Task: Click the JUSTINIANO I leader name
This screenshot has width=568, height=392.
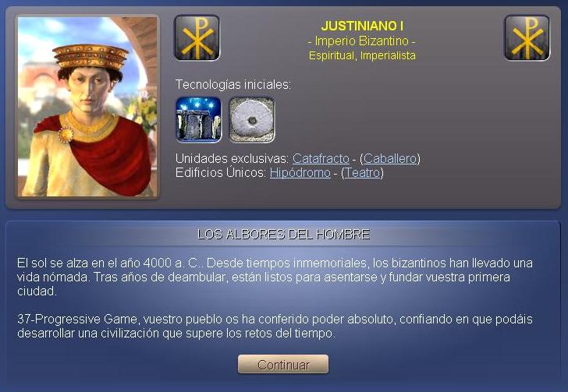Action: pyautogui.click(x=362, y=26)
